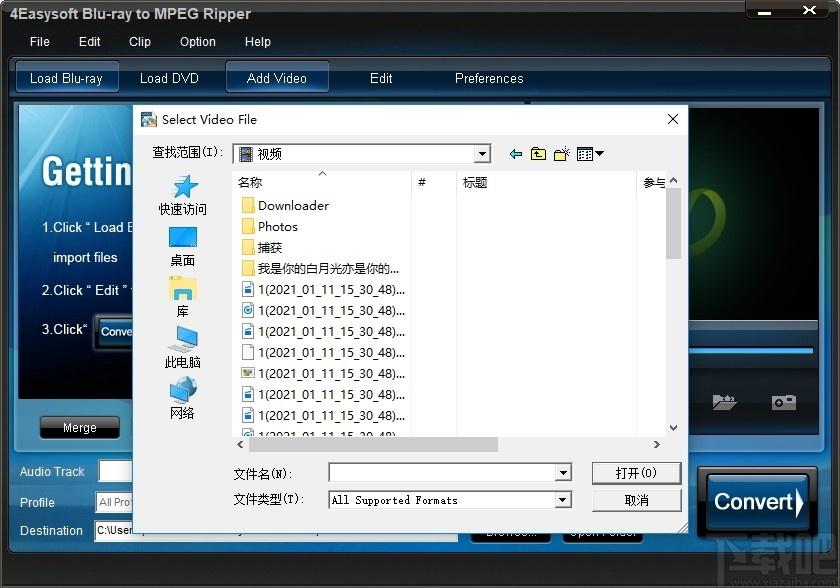840x588 pixels.
Task: Click the snapshot camera icon under preview
Action: (x=784, y=402)
